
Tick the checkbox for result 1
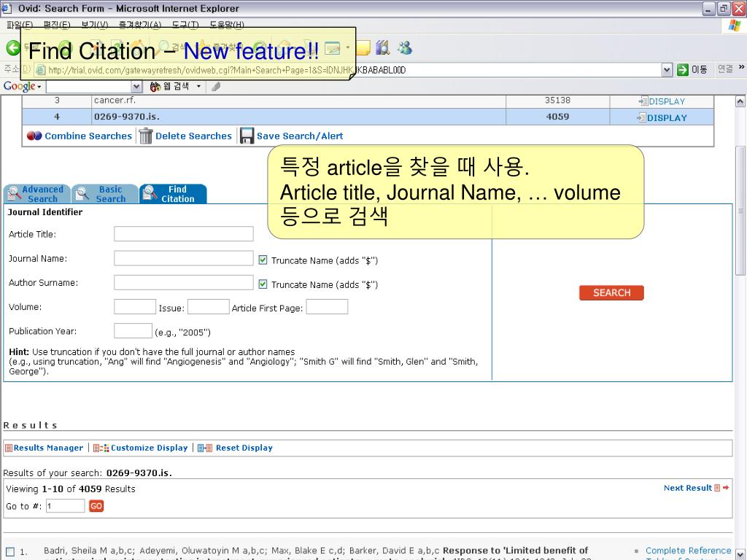coord(10,553)
